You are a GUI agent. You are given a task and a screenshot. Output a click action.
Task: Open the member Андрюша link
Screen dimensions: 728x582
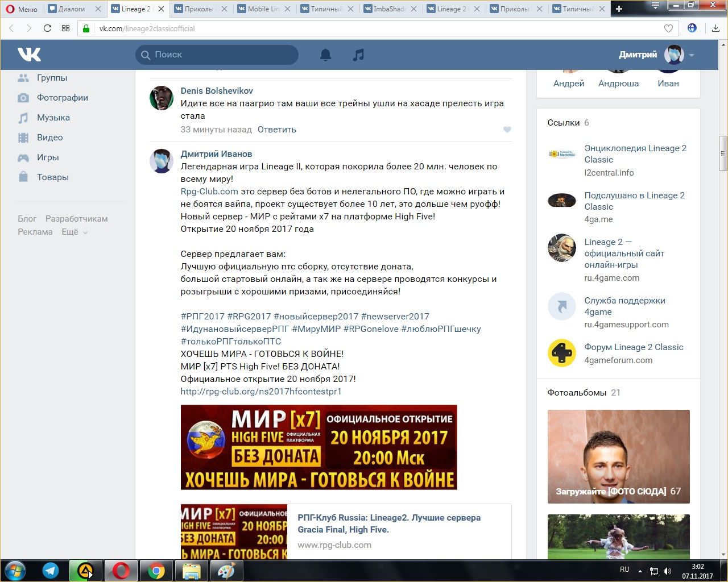(x=618, y=84)
